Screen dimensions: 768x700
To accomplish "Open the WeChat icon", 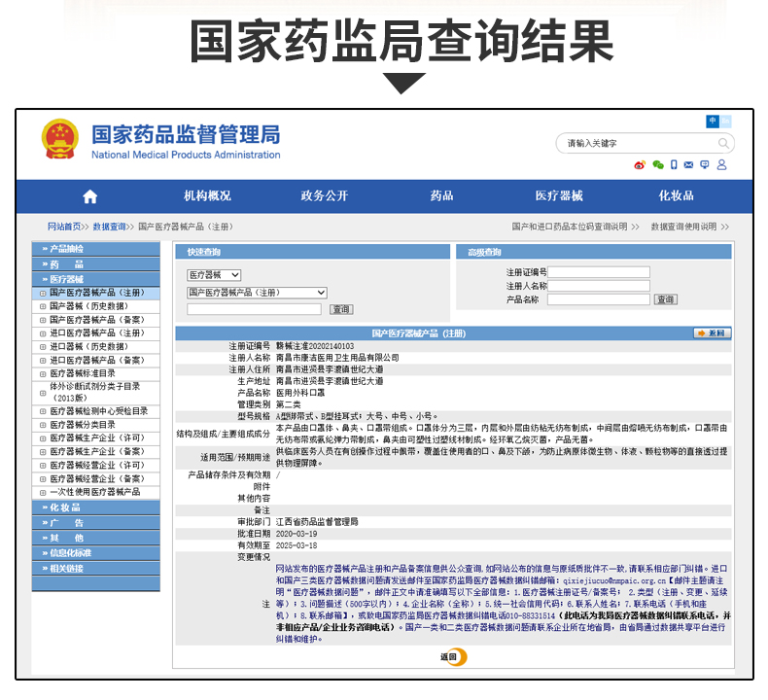I will 658,165.
